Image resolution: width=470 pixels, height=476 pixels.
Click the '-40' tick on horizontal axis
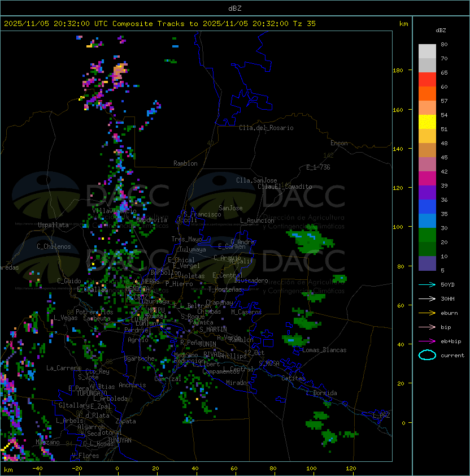[37, 469]
